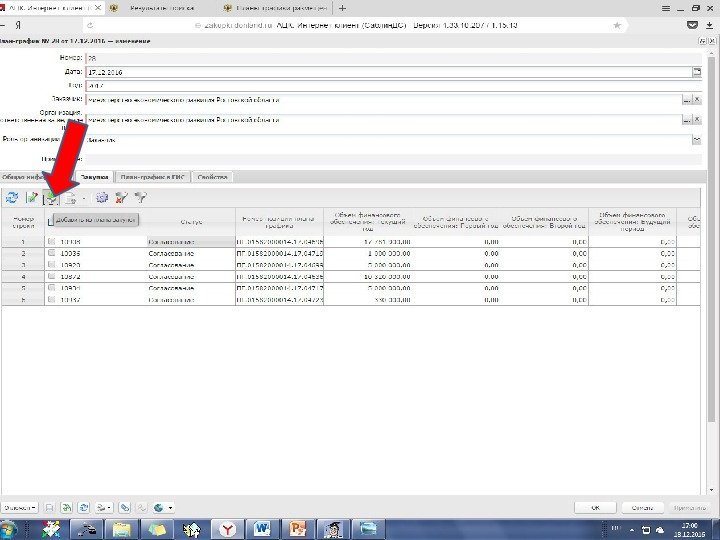Clear the Заказчик field with X button

click(x=697, y=99)
